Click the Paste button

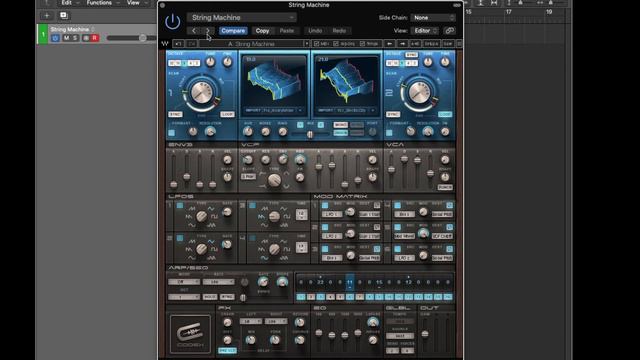(287, 31)
